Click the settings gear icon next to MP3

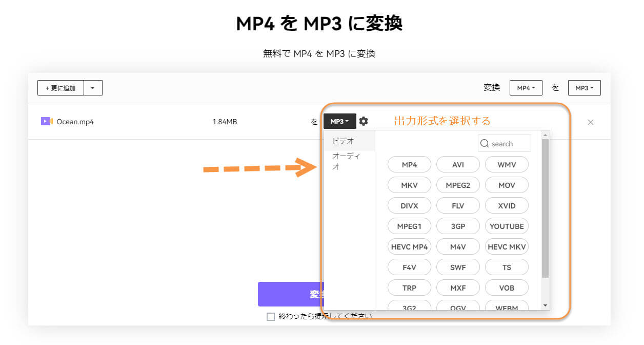(364, 121)
